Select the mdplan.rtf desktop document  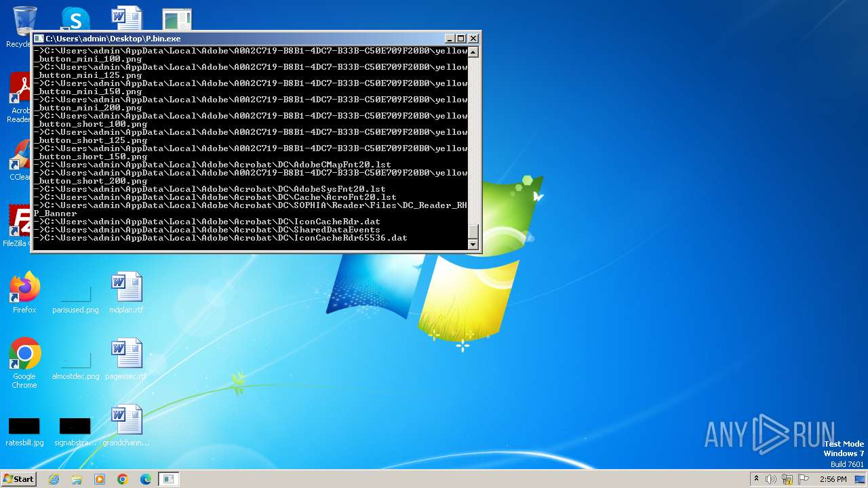126,293
